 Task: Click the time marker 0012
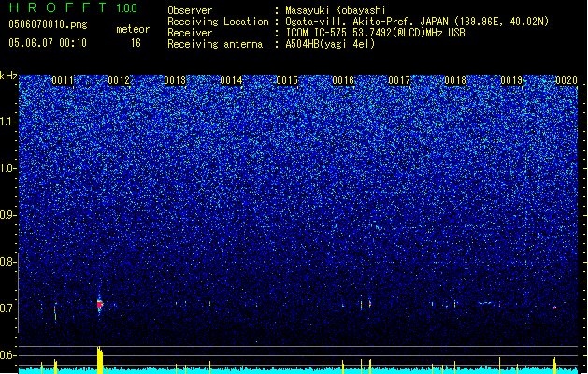pos(119,80)
